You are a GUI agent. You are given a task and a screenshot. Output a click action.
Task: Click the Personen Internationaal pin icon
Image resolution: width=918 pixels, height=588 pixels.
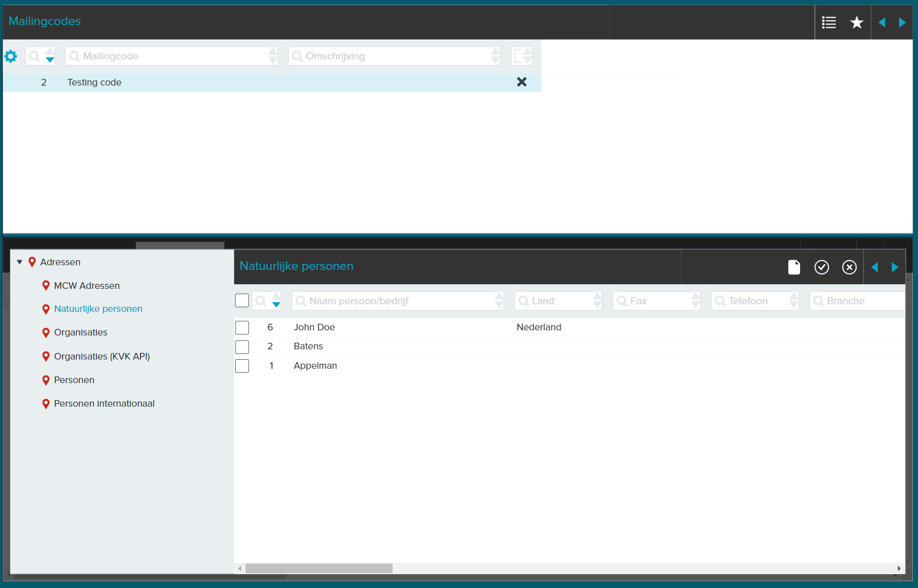click(x=46, y=404)
